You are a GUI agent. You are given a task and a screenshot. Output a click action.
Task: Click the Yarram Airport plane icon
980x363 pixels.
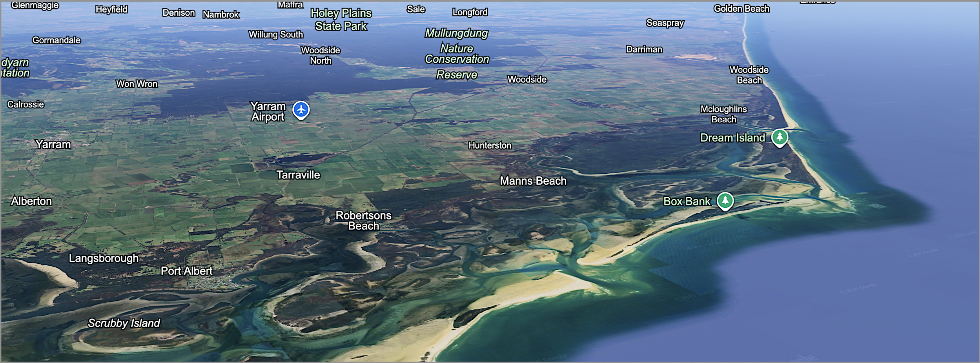click(x=301, y=110)
